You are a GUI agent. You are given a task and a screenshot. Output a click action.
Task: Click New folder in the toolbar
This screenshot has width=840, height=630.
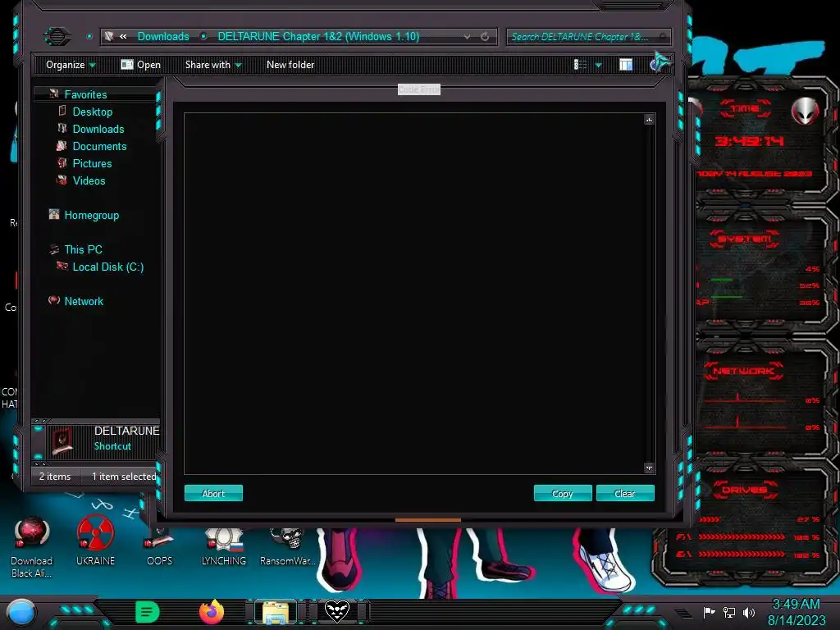(290, 65)
